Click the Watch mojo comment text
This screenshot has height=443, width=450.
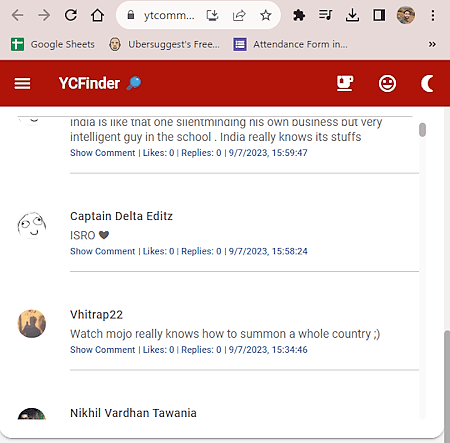pyautogui.click(x=225, y=334)
